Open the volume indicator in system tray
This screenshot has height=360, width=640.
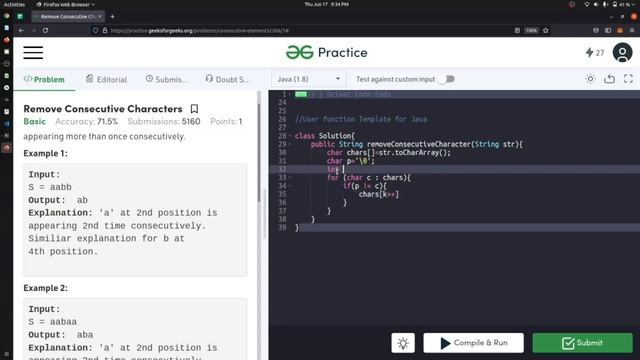point(596,4)
